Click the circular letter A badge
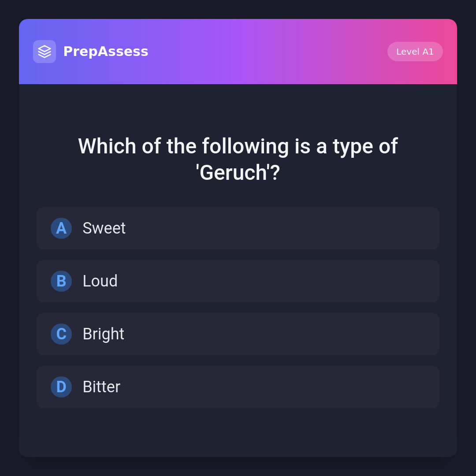 tap(61, 228)
